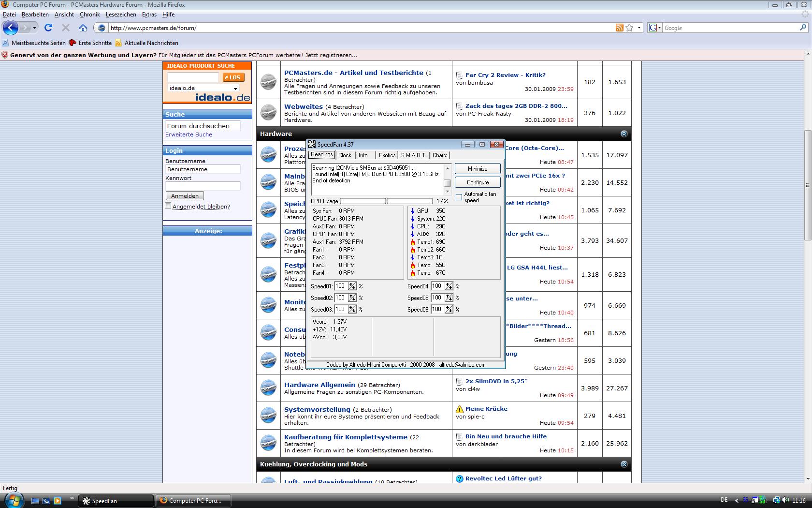This screenshot has height=508, width=812.
Task: Click the SpeedFan log scrollbar down arrow
Action: [448, 192]
